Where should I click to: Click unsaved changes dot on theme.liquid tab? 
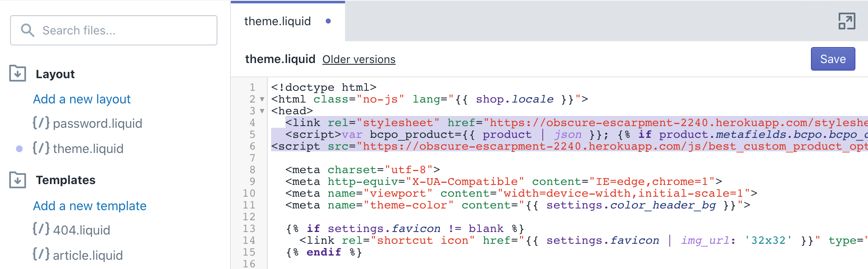pos(328,21)
